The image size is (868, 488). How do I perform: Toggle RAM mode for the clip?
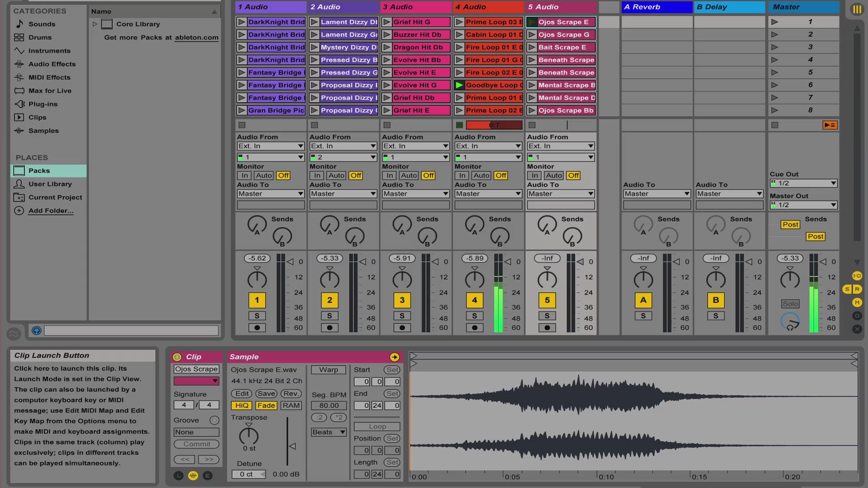[x=291, y=405]
